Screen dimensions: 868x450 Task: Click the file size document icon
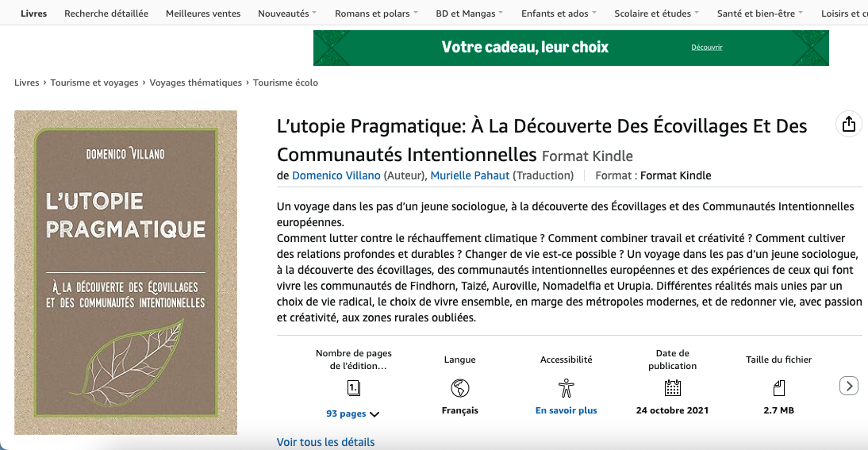click(778, 388)
